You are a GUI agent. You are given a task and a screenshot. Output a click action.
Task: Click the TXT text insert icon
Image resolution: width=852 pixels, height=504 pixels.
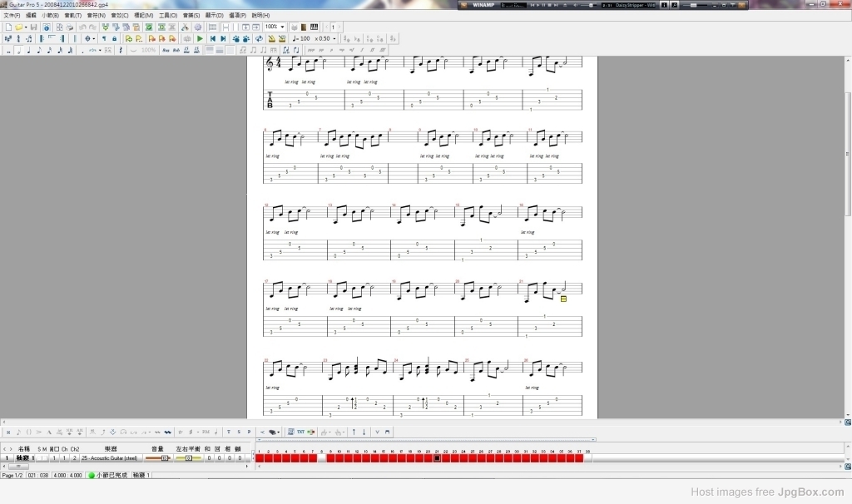coord(300,432)
